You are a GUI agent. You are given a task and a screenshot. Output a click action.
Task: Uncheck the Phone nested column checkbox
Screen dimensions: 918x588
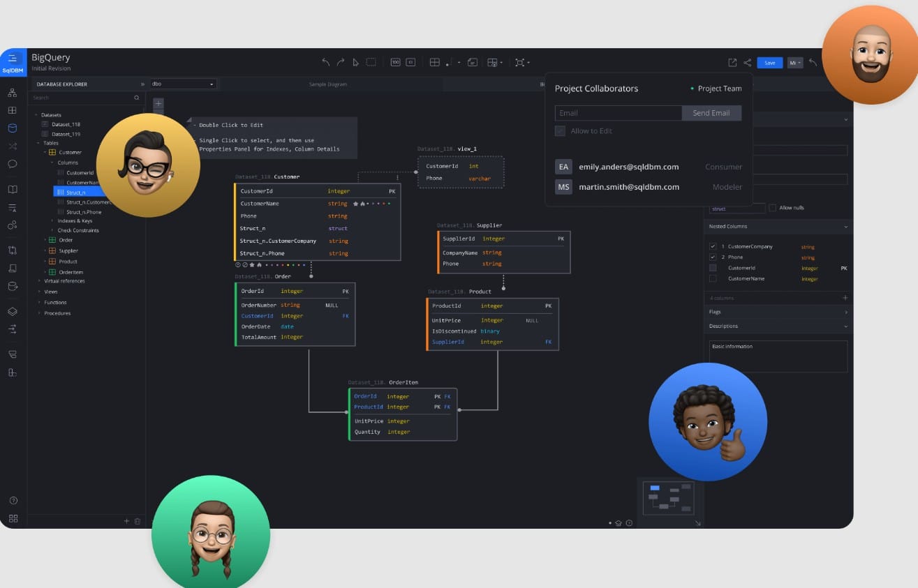coord(713,257)
